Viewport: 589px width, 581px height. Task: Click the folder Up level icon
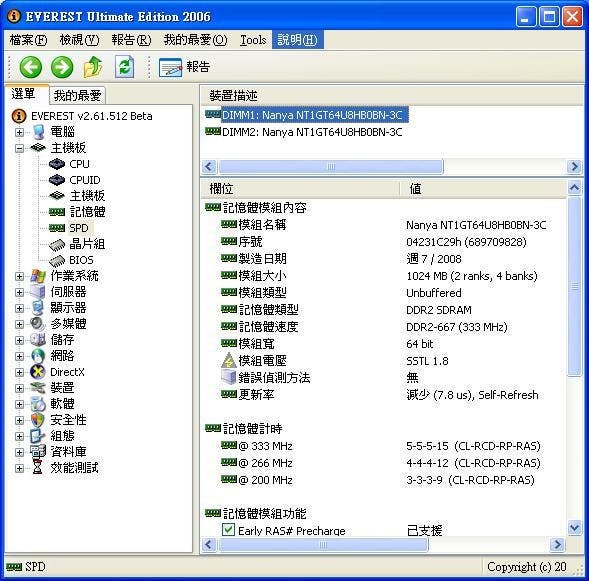pyautogui.click(x=92, y=67)
